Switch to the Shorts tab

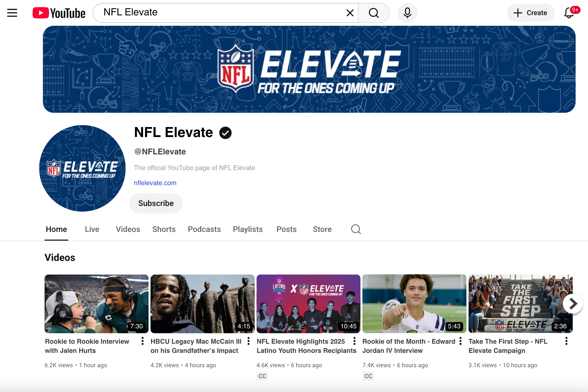tap(164, 229)
